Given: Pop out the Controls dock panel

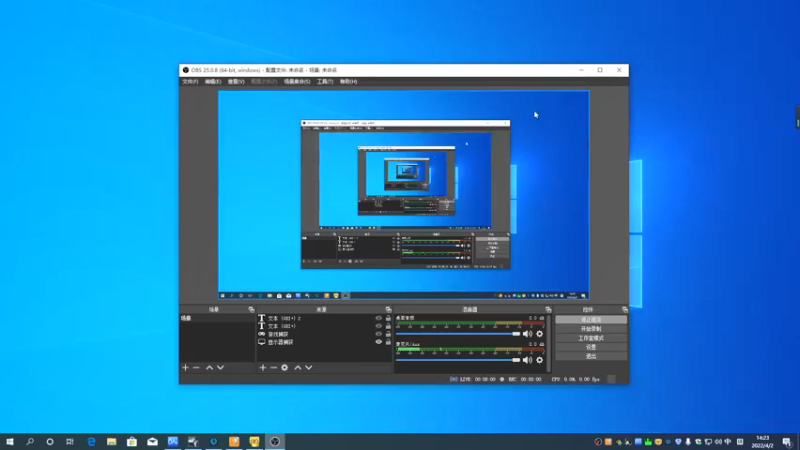Looking at the screenshot, I should click(624, 309).
